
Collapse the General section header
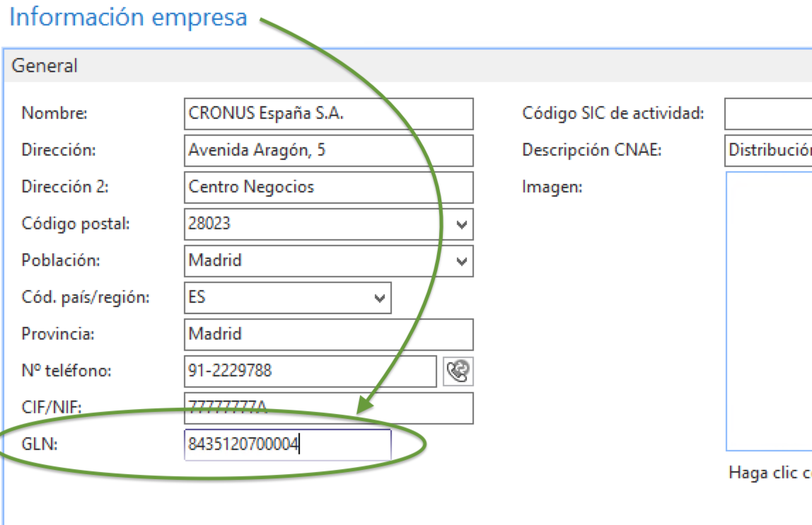(407, 66)
